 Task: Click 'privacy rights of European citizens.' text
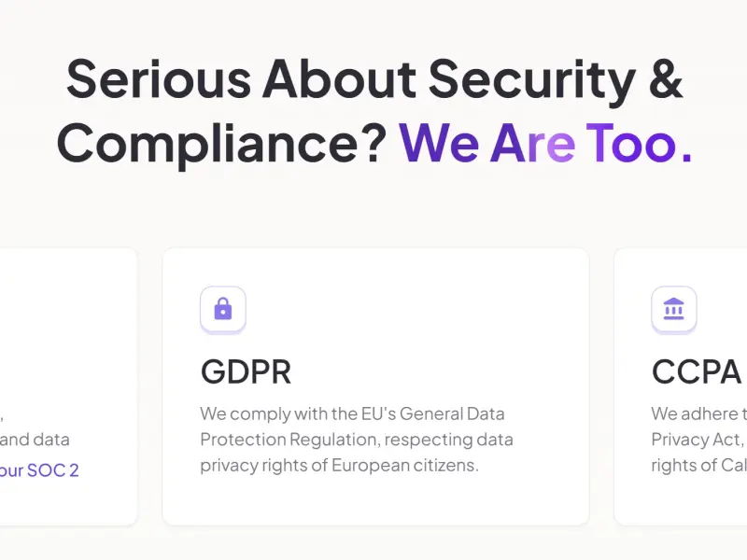(x=339, y=465)
